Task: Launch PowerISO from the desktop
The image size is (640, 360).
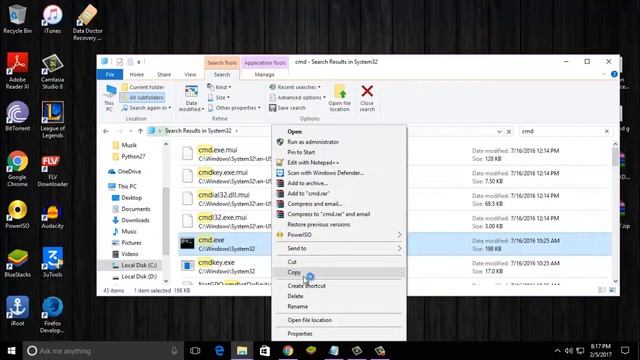Action: (17, 214)
